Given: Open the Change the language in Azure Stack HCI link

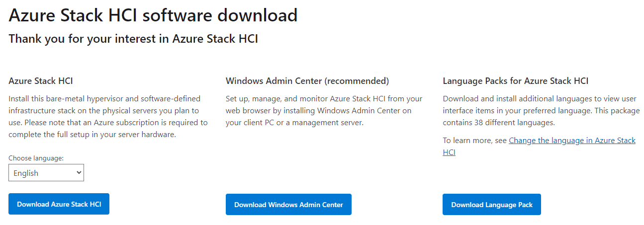Looking at the screenshot, I should click(x=572, y=141).
